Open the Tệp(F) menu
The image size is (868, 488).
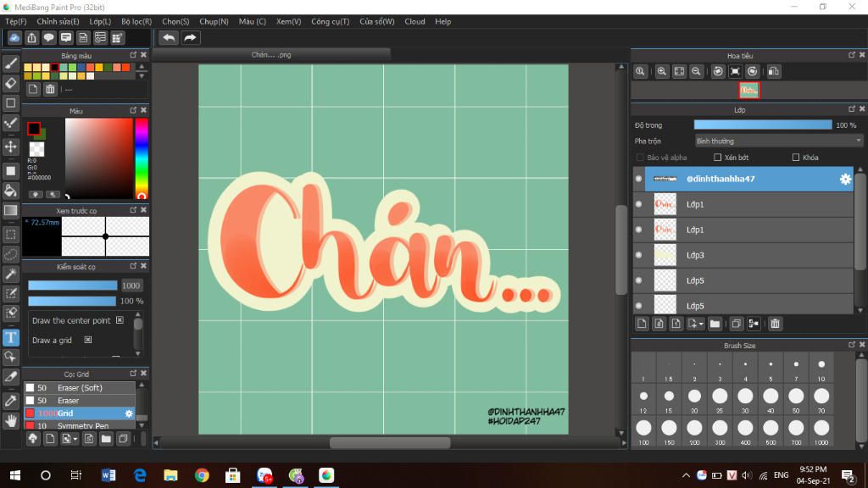point(16,21)
